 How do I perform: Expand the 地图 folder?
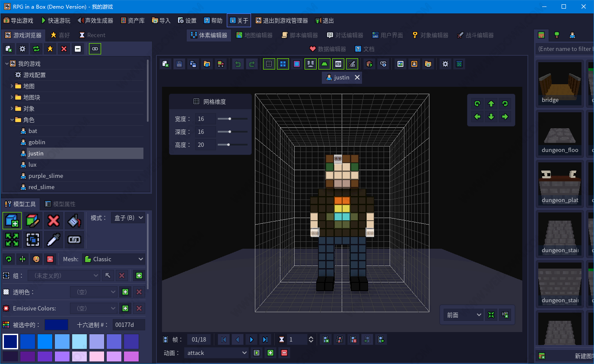pos(12,86)
